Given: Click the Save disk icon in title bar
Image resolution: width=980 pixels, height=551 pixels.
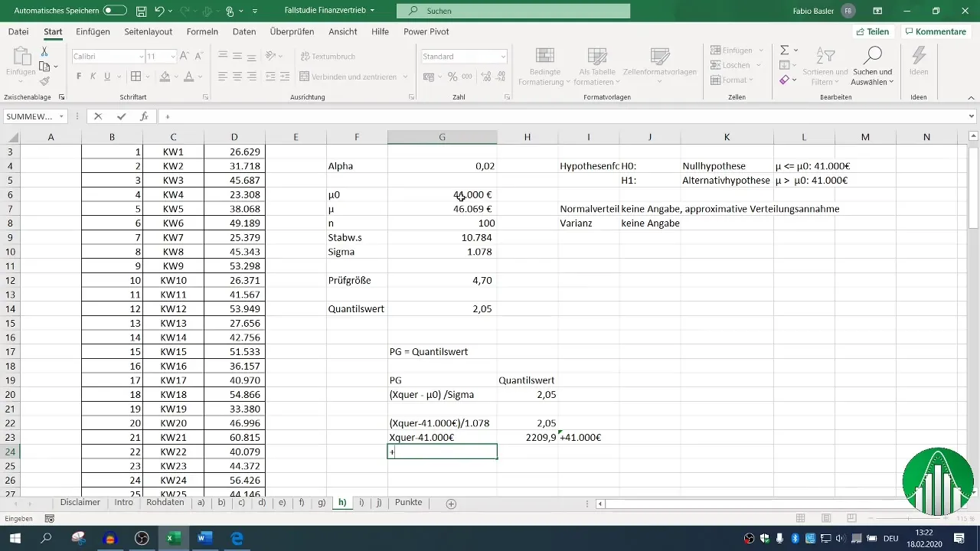Looking at the screenshot, I should 141,11.
